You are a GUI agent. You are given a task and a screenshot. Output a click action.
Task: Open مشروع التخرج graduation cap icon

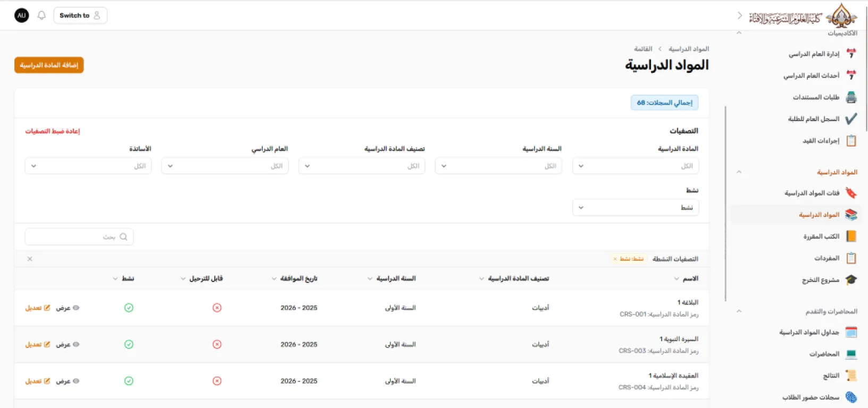click(851, 280)
